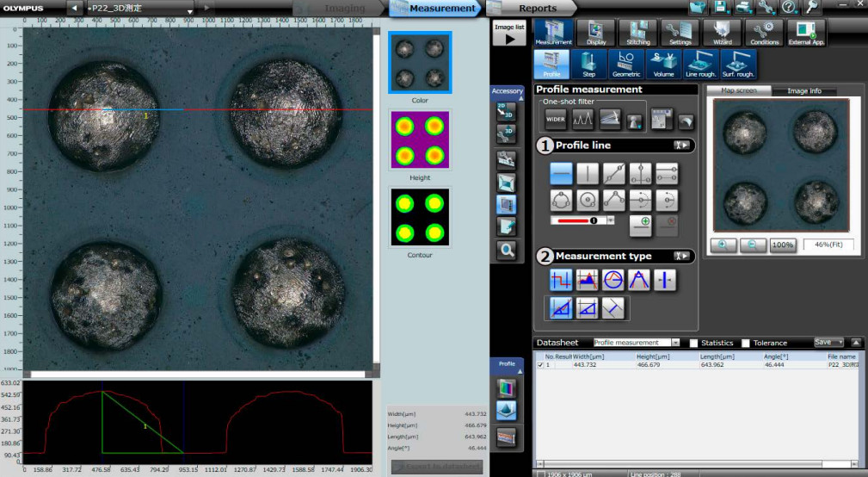Choose the diagonal two-point profile line
The width and height of the screenshot is (868, 477).
[614, 173]
